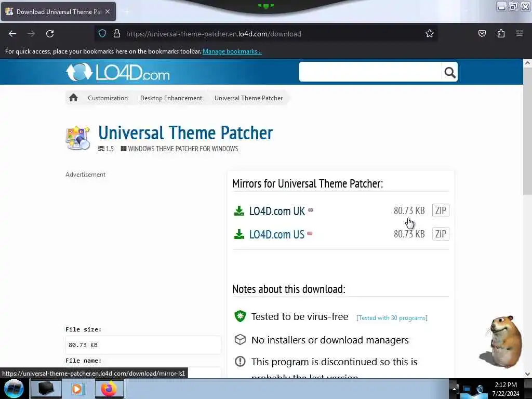532x399 pixels.
Task: Click the green download icon for UK mirror
Action: (239, 211)
